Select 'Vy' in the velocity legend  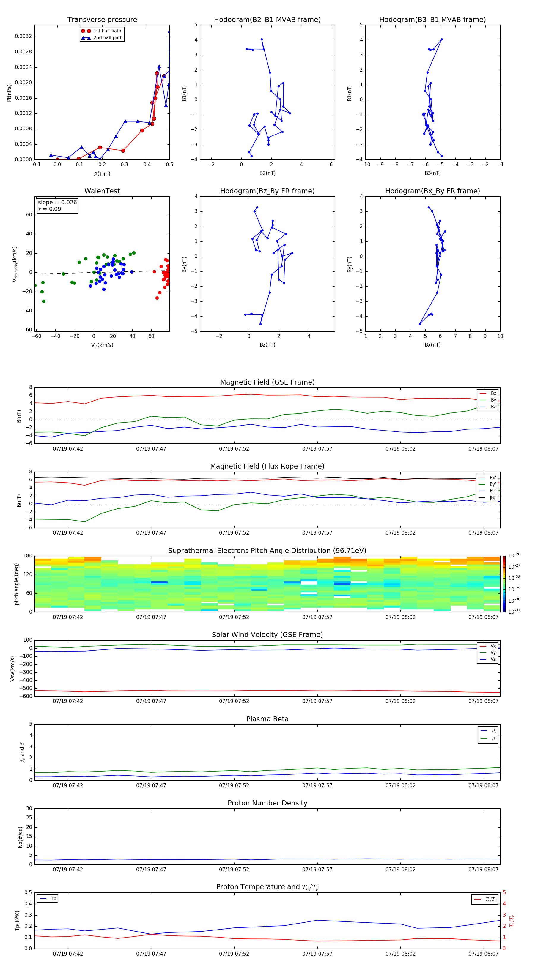click(488, 652)
